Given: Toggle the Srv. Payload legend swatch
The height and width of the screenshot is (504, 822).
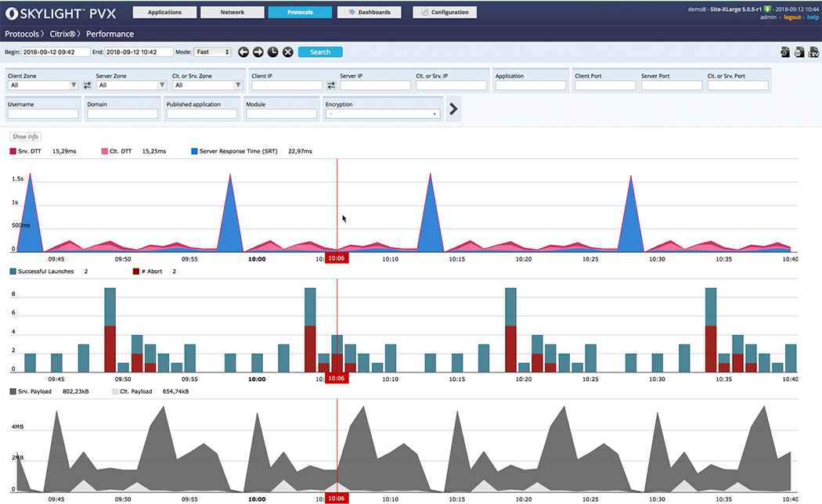Looking at the screenshot, I should coord(13,391).
